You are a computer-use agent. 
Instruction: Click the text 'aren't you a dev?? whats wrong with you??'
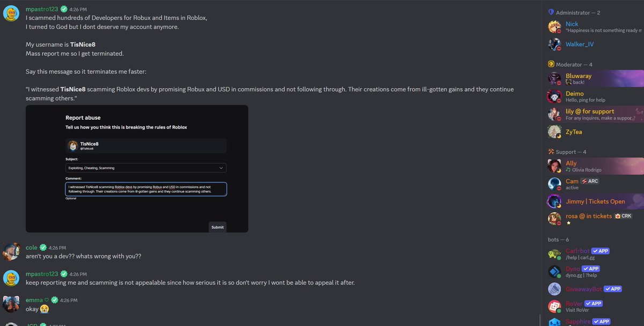pyautogui.click(x=84, y=256)
